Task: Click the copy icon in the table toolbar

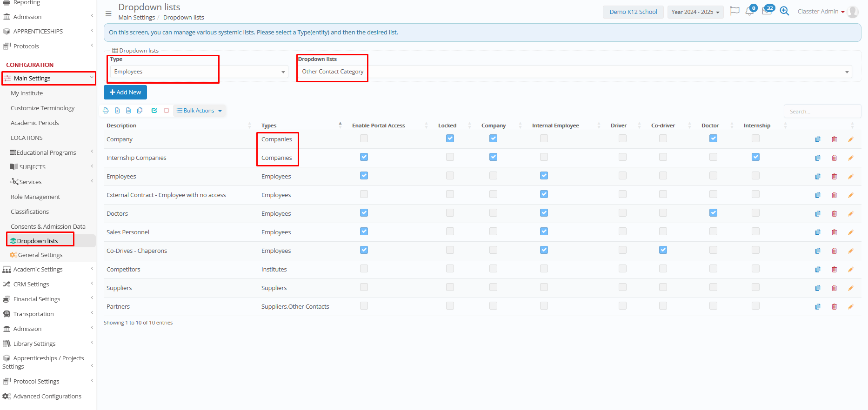Action: tap(140, 111)
